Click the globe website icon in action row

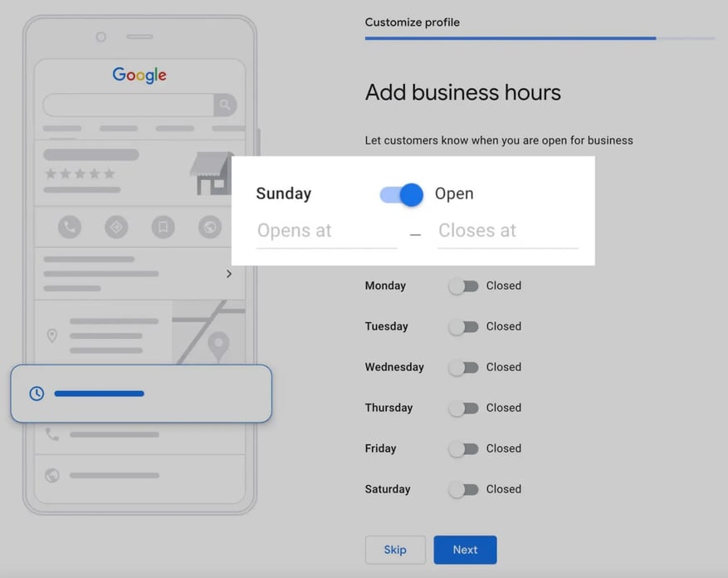(210, 228)
